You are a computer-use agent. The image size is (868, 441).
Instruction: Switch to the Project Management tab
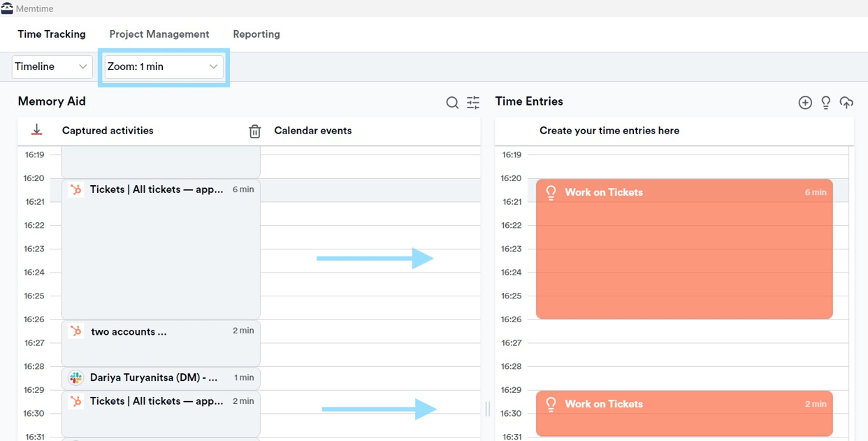tap(159, 34)
